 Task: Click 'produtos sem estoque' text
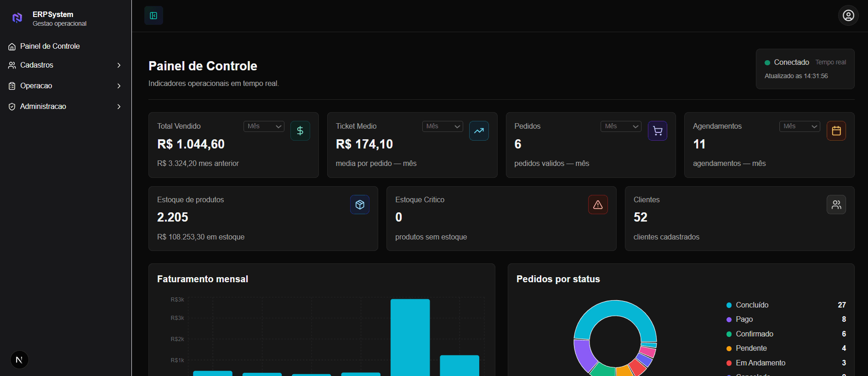(x=431, y=237)
